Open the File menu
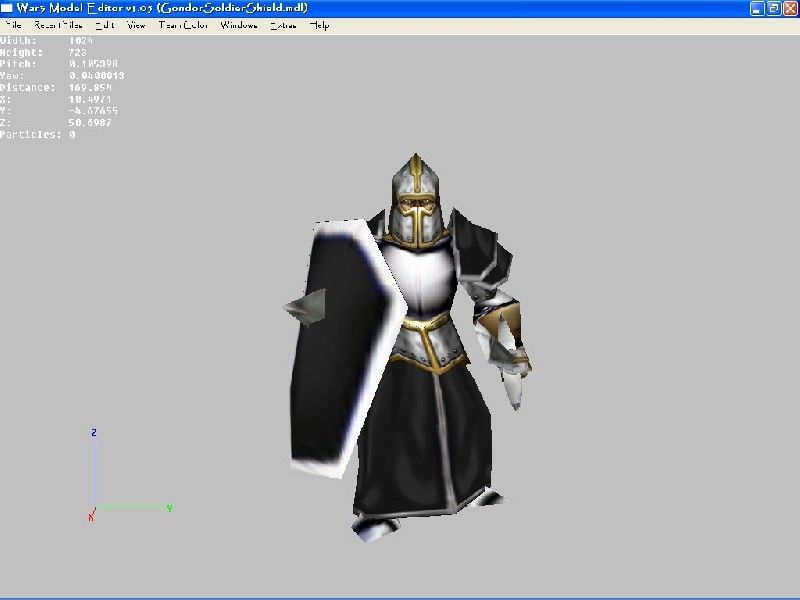Screen dimensions: 800x600 (x=13, y=25)
